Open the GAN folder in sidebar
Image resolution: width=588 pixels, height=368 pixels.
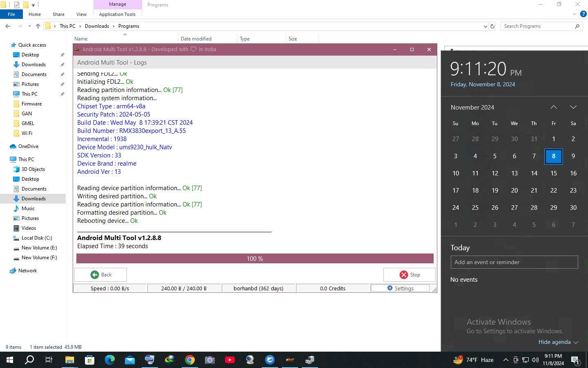(x=27, y=114)
